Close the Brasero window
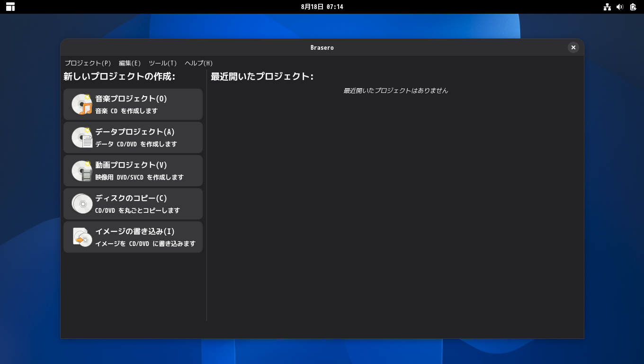644x364 pixels. pos(573,47)
